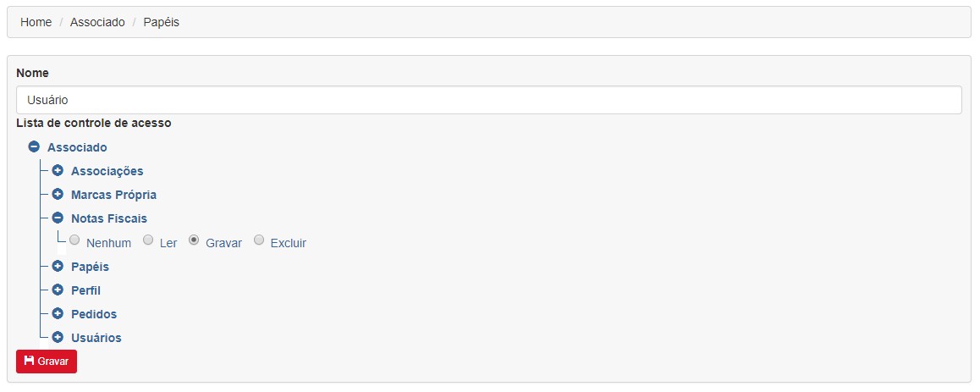Select the Excluir radio button

[x=259, y=240]
